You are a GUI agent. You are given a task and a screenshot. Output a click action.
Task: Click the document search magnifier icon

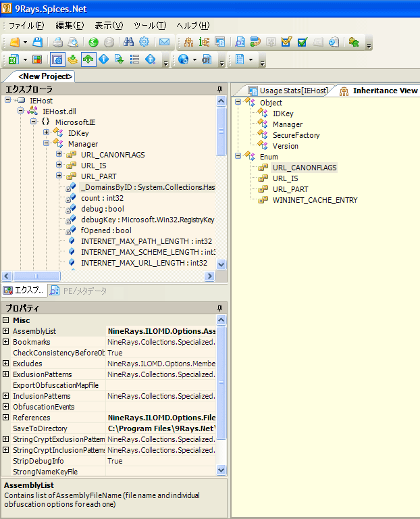240,43
